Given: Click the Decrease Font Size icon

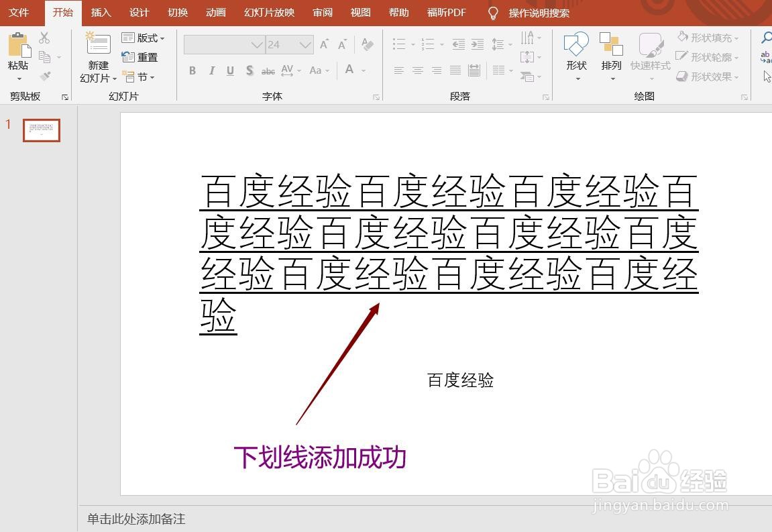Looking at the screenshot, I should pyautogui.click(x=342, y=44).
